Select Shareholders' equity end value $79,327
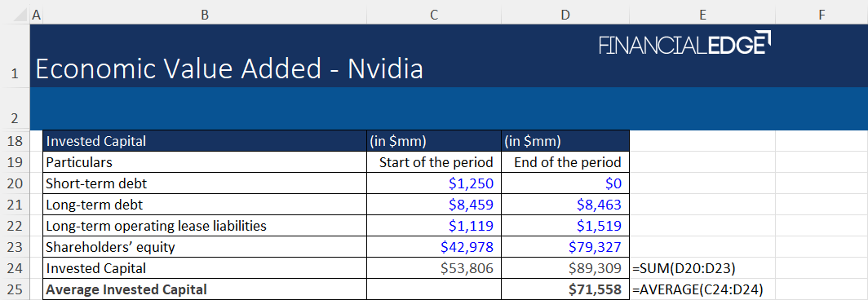Screen dimensions: 868x300 pyautogui.click(x=565, y=247)
